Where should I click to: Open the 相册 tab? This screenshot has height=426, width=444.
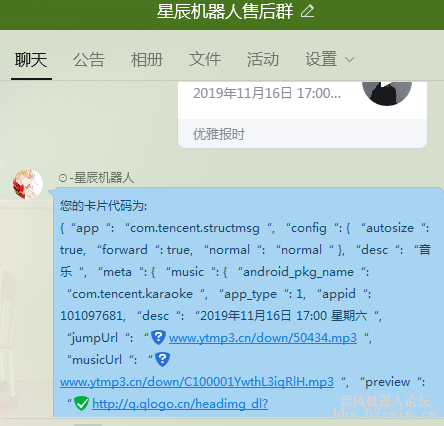147,60
